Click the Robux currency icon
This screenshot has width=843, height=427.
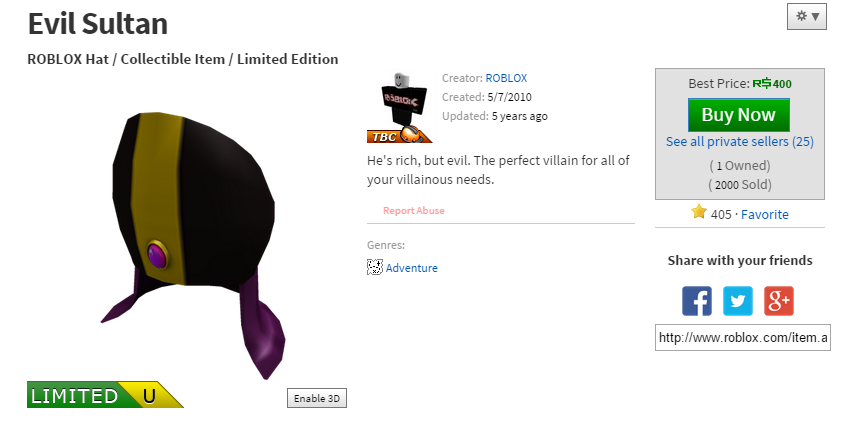[761, 83]
